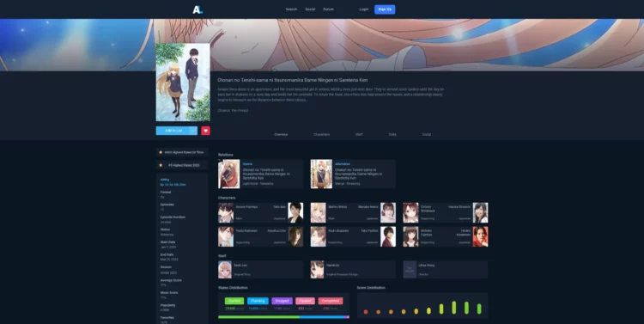Click the Login link
The height and width of the screenshot is (324, 644).
tap(364, 9)
